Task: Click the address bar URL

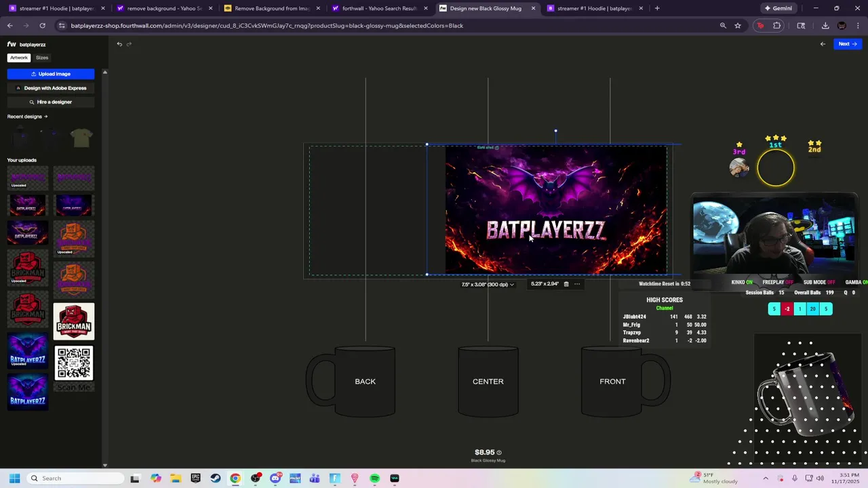Action: pos(267,26)
